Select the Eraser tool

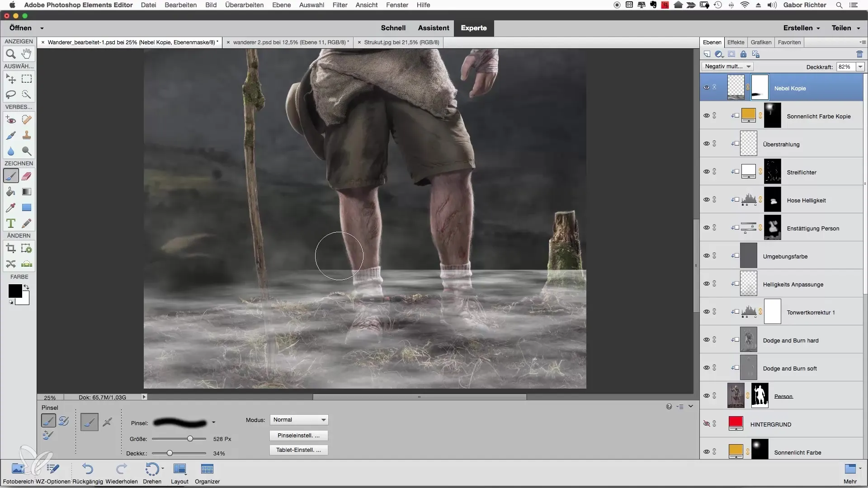coord(27,176)
